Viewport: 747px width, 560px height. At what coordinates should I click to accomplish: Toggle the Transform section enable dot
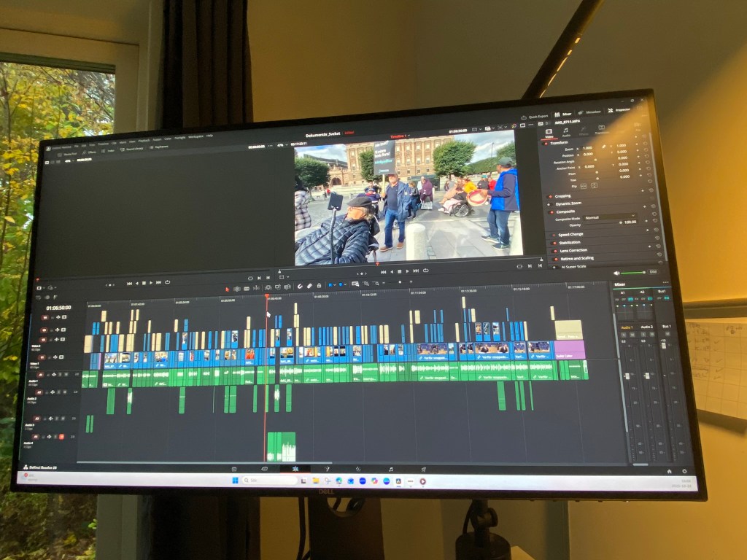[546, 144]
